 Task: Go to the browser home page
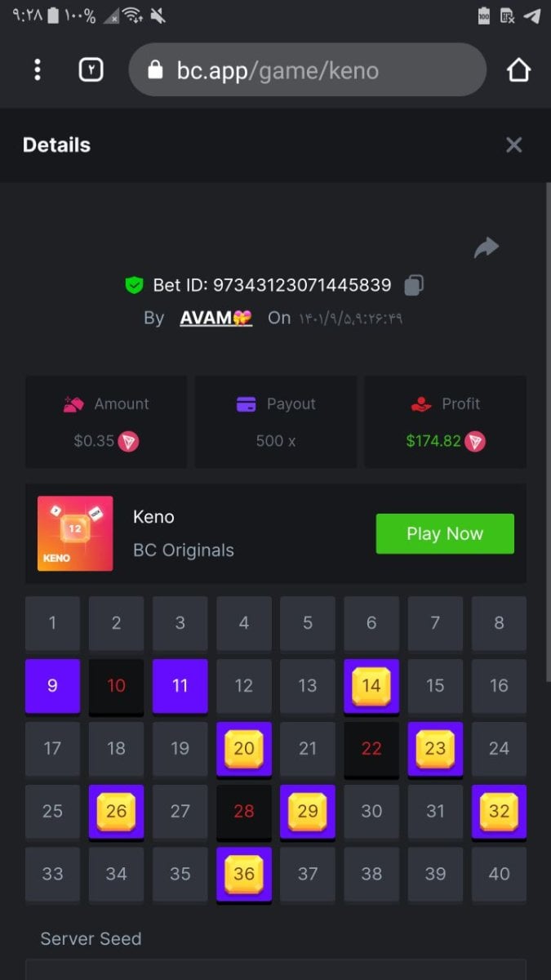[519, 70]
